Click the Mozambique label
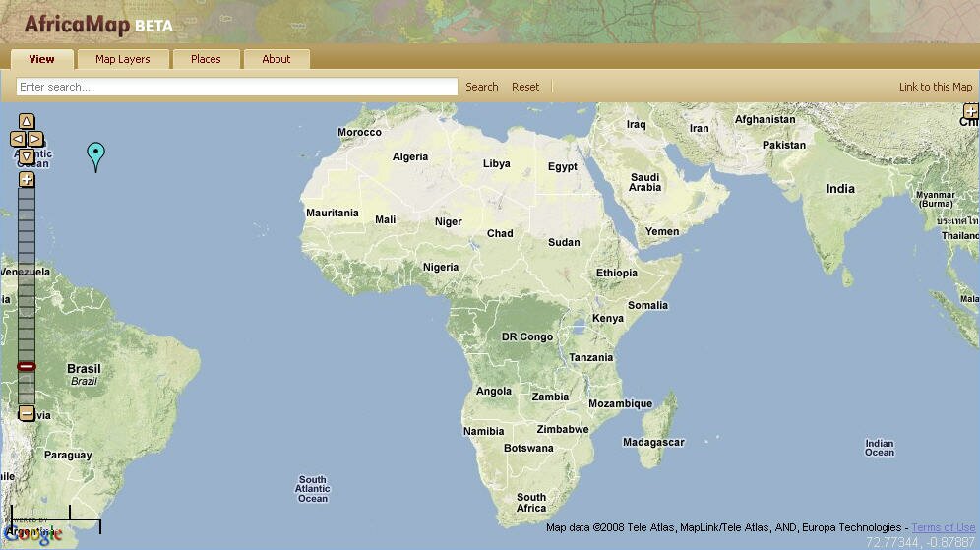 (620, 403)
